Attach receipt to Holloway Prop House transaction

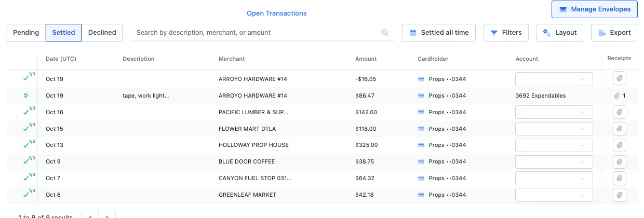619,145
